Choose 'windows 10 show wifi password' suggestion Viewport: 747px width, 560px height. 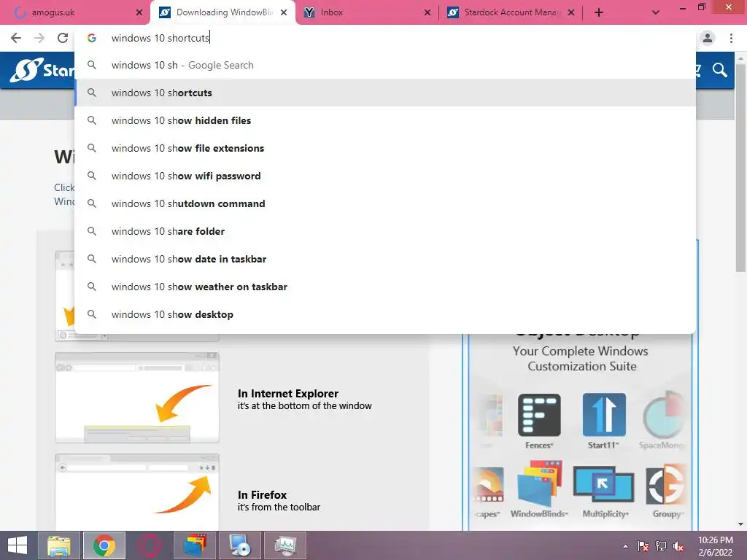click(385, 176)
